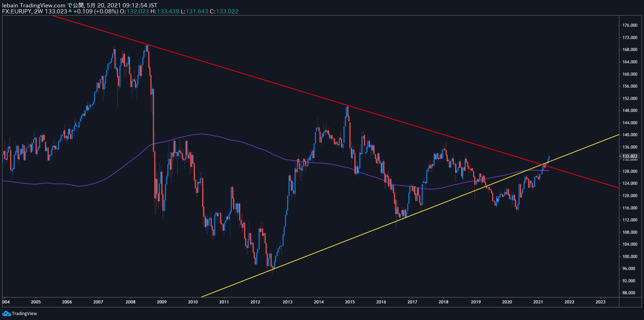Click the 2020 year label on time axis

click(507, 302)
